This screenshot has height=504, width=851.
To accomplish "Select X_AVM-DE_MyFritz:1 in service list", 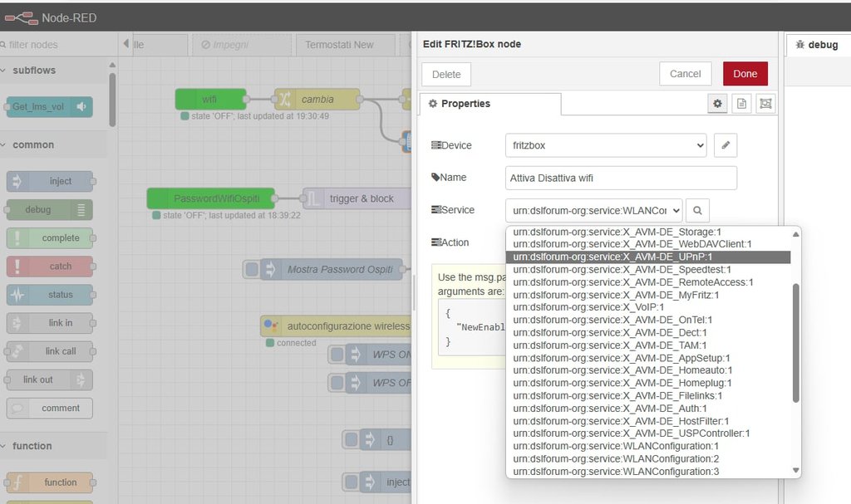I will coord(648,295).
